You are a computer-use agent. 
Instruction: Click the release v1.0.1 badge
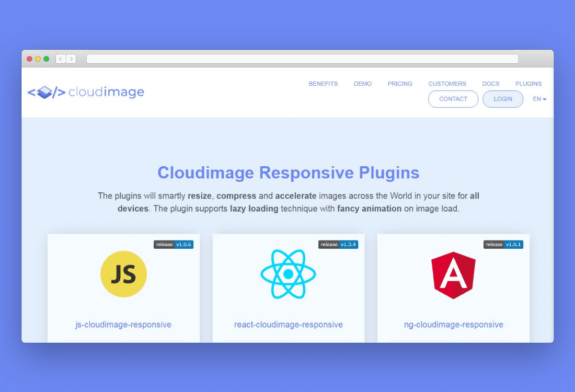coord(503,244)
